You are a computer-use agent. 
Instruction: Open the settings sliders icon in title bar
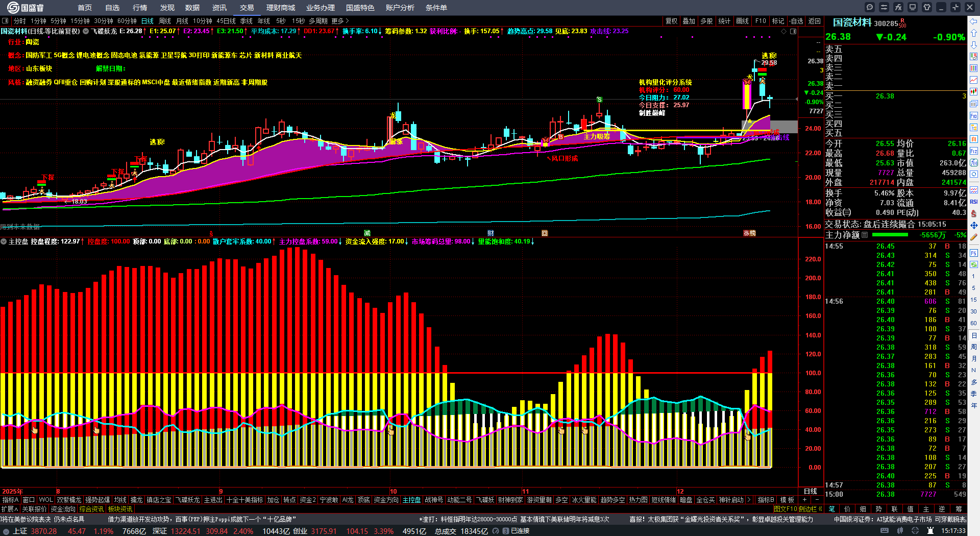[884, 7]
